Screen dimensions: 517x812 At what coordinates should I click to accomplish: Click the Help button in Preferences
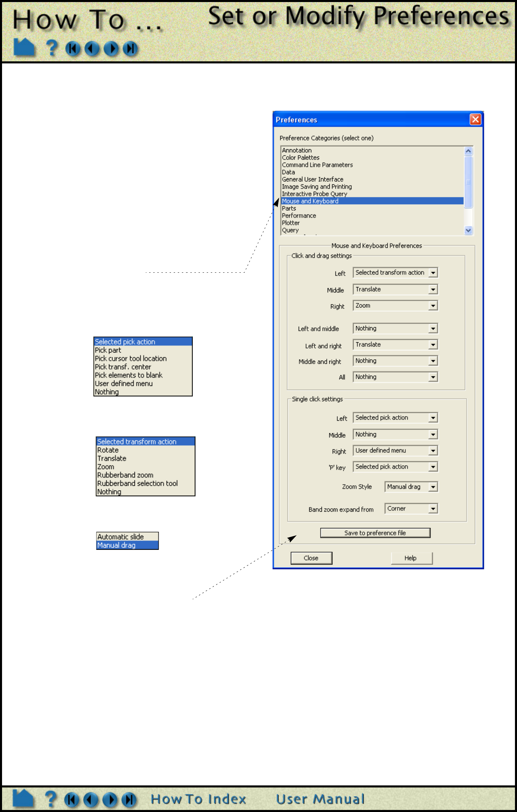[411, 558]
